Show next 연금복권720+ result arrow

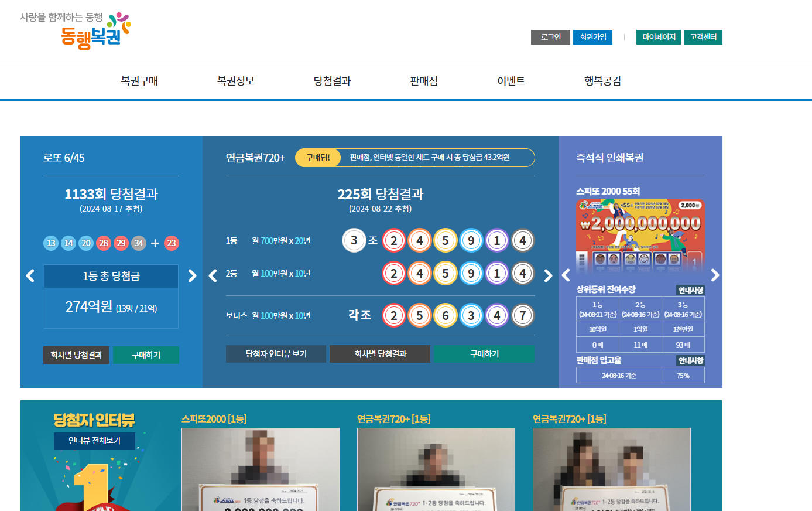[548, 275]
